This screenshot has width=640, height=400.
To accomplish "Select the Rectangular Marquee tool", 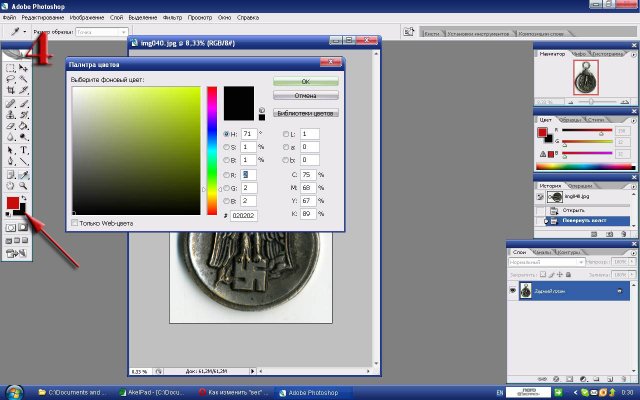I will point(11,68).
